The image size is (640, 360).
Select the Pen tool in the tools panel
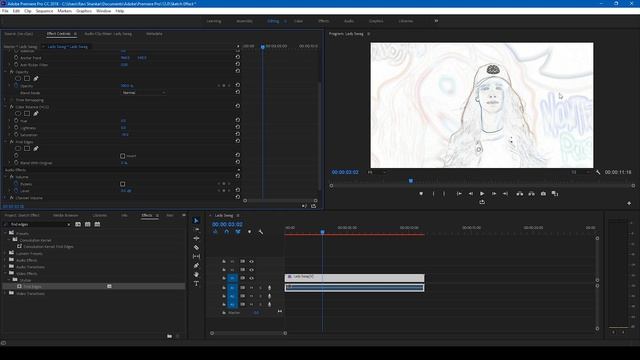coord(196,265)
